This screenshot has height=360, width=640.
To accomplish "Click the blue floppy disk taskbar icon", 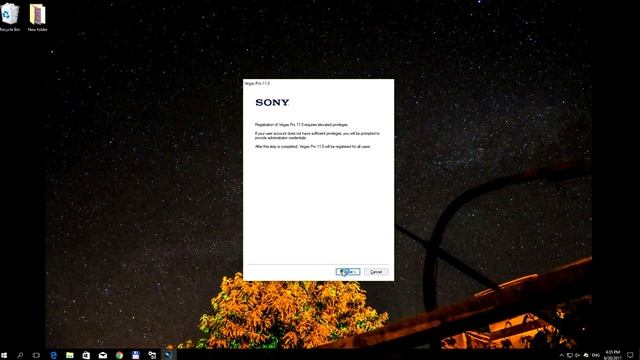I will point(136,355).
